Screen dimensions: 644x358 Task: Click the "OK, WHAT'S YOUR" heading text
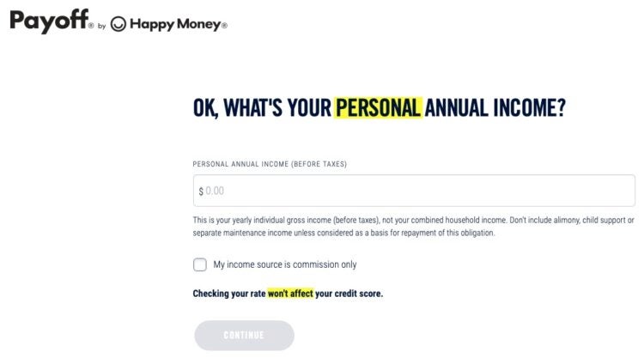[x=261, y=108]
